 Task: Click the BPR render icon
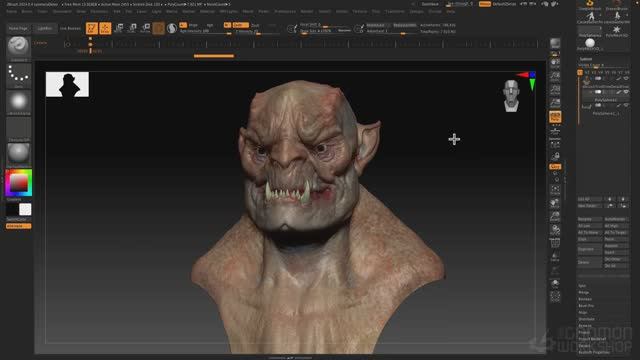555,44
